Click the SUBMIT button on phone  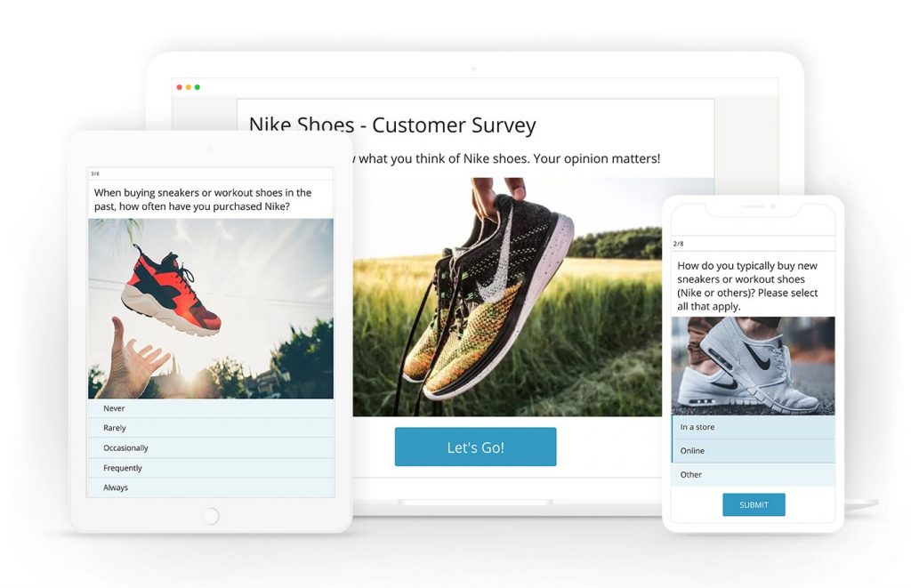754,504
